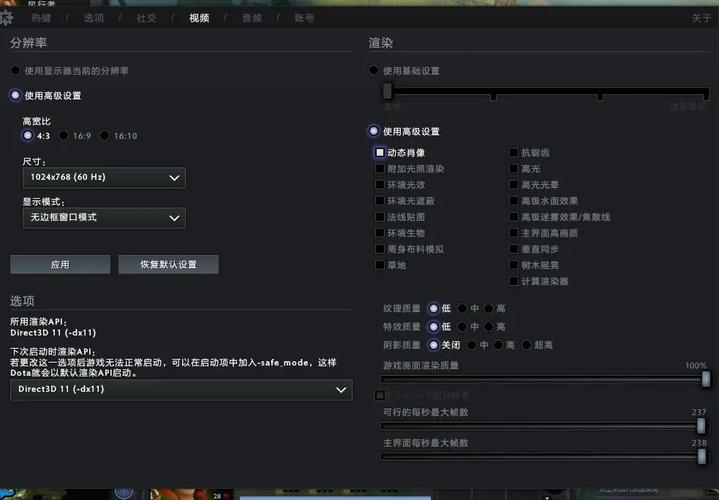This screenshot has width=719, height=500.
Task: Open the 热键 tab
Action: [x=41, y=18]
